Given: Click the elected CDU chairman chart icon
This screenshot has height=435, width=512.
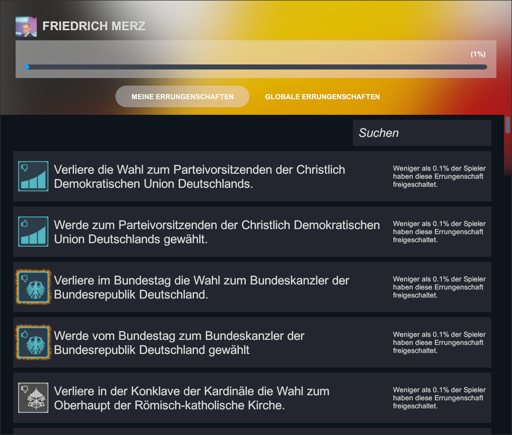Looking at the screenshot, I should click(33, 232).
